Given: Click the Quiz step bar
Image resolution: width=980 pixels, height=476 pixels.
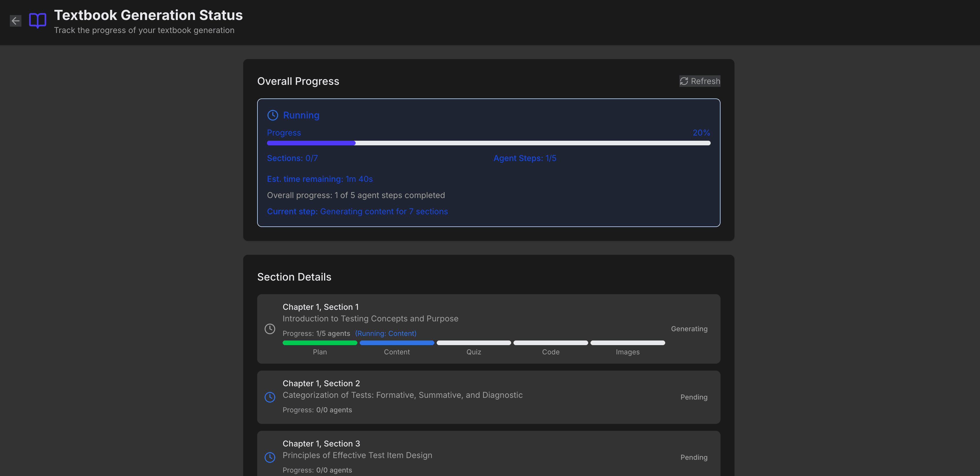Looking at the screenshot, I should pyautogui.click(x=474, y=343).
